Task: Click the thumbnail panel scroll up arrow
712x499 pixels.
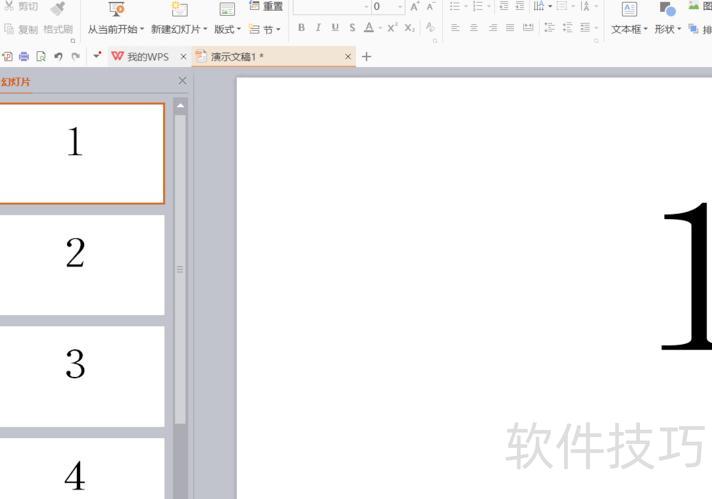Action: pos(180,106)
